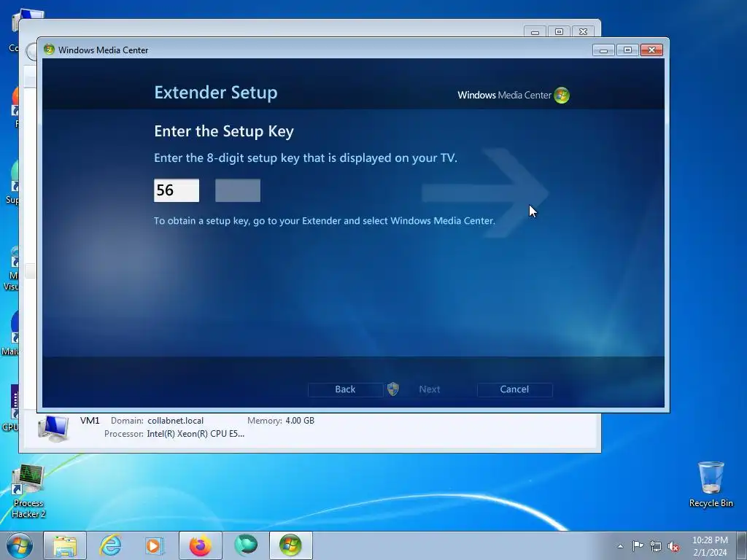Viewport: 747px width, 560px height.
Task: Click the Show desktop button
Action: (x=742, y=545)
